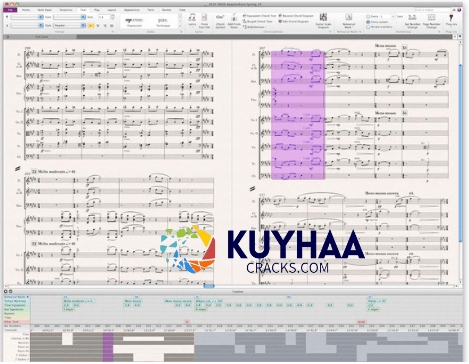Click the Find in ribbon search box
The height and width of the screenshot is (364, 469).
[x=433, y=10]
